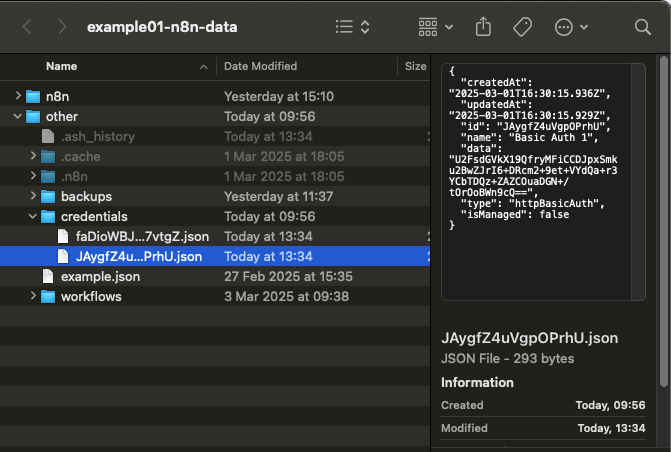Click the JAygfZ4u...PrhU.json file icon
The image size is (671, 452).
tap(63, 256)
